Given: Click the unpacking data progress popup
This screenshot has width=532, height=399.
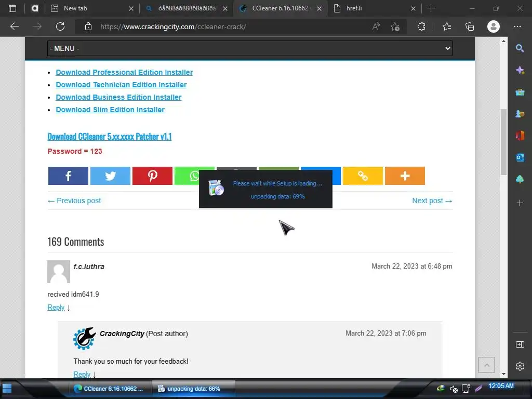Looking at the screenshot, I should tap(265, 189).
